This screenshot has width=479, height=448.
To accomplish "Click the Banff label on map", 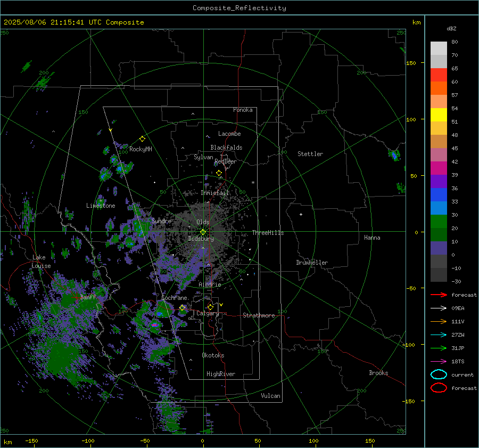I will (x=88, y=297).
